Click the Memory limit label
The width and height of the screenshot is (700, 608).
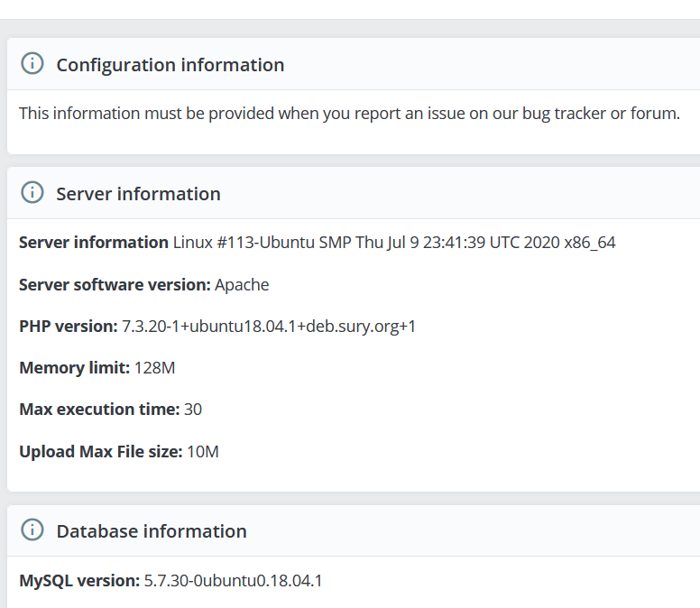(x=75, y=368)
